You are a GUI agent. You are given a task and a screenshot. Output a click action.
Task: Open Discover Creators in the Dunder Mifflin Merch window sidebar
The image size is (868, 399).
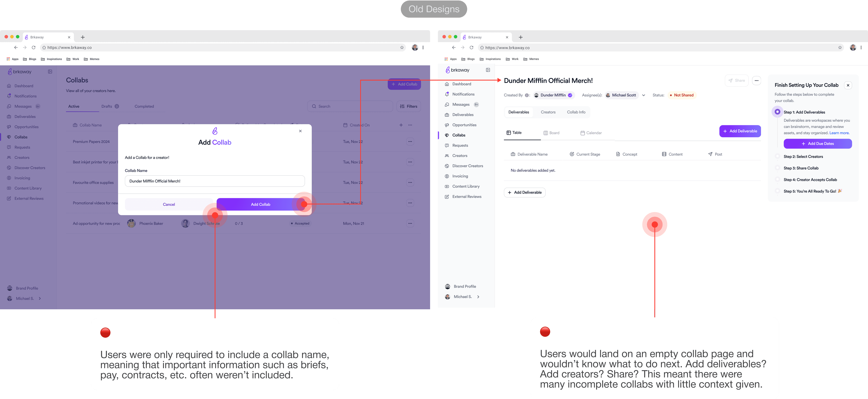pyautogui.click(x=464, y=166)
